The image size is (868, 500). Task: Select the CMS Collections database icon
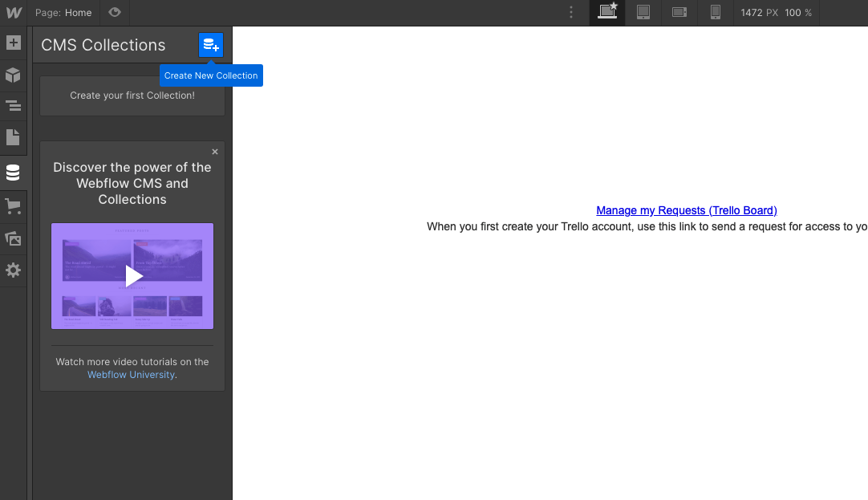tap(14, 173)
